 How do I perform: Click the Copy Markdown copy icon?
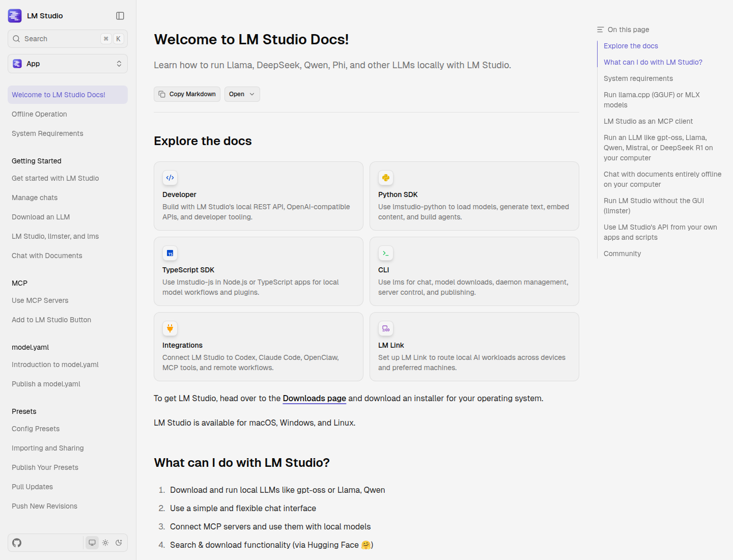tap(162, 94)
